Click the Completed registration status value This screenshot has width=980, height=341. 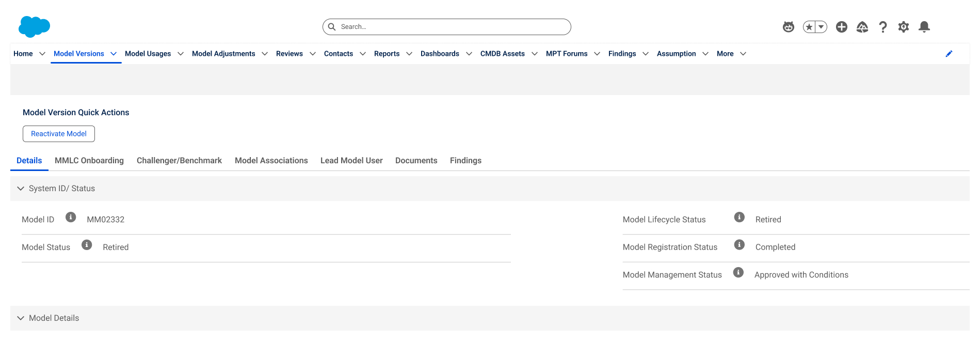coord(775,247)
